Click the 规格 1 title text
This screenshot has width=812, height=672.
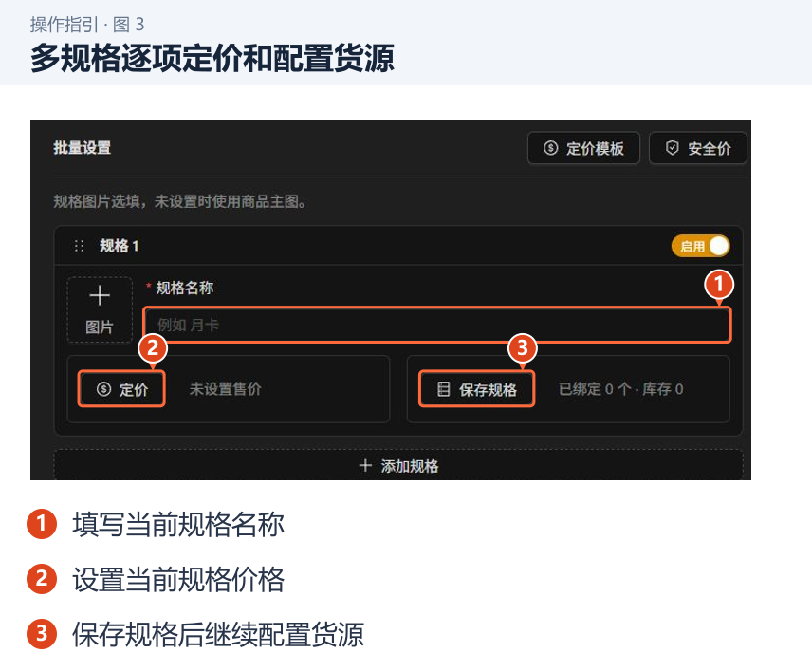coord(120,246)
